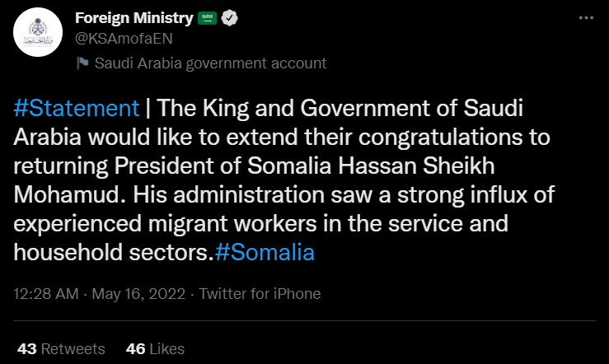Click the 12:28 AM timestamp

[46, 294]
